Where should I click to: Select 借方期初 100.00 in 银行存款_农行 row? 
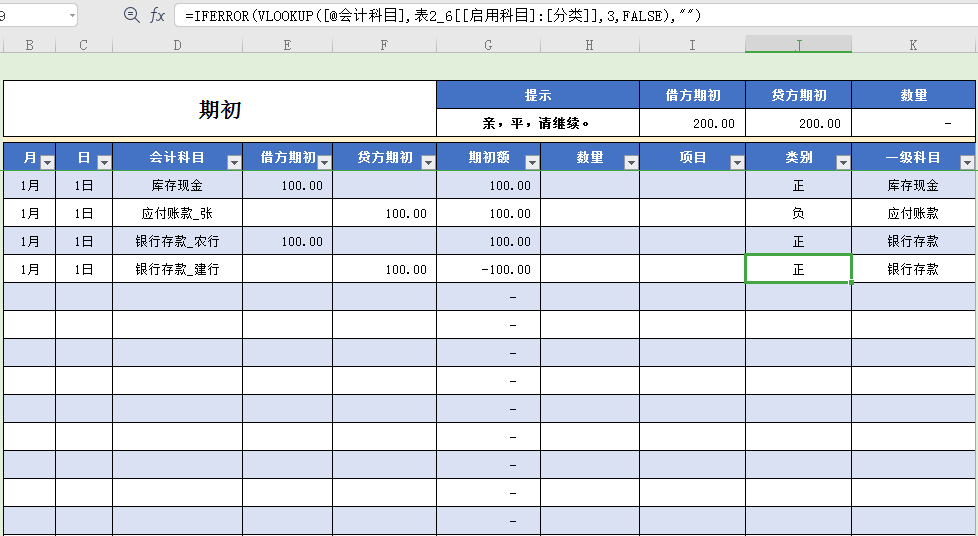tap(288, 241)
